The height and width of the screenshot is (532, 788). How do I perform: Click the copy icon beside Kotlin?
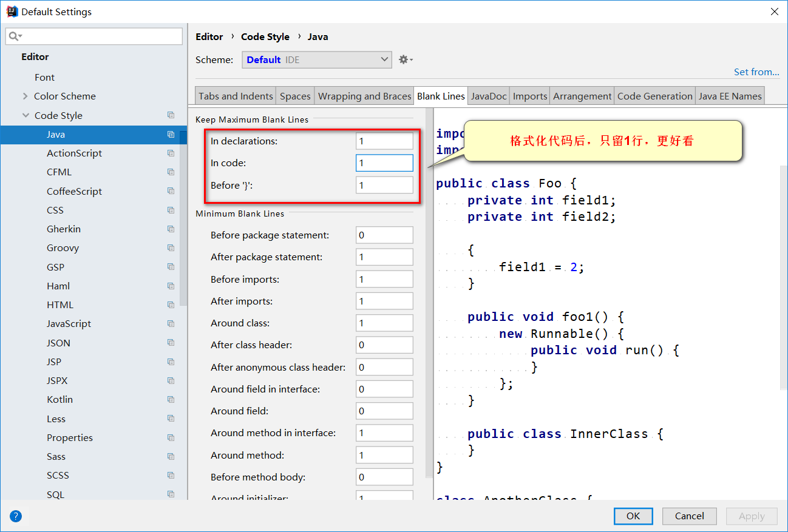(x=171, y=400)
